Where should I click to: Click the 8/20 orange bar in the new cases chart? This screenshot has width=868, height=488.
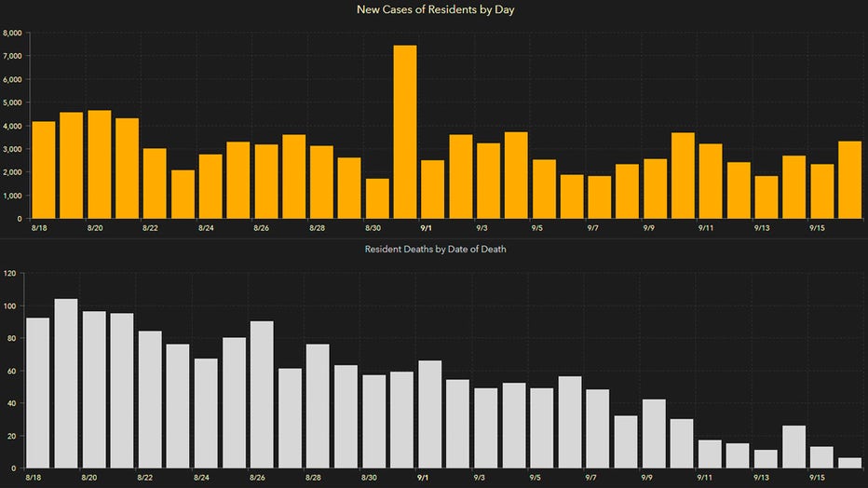(x=100, y=165)
